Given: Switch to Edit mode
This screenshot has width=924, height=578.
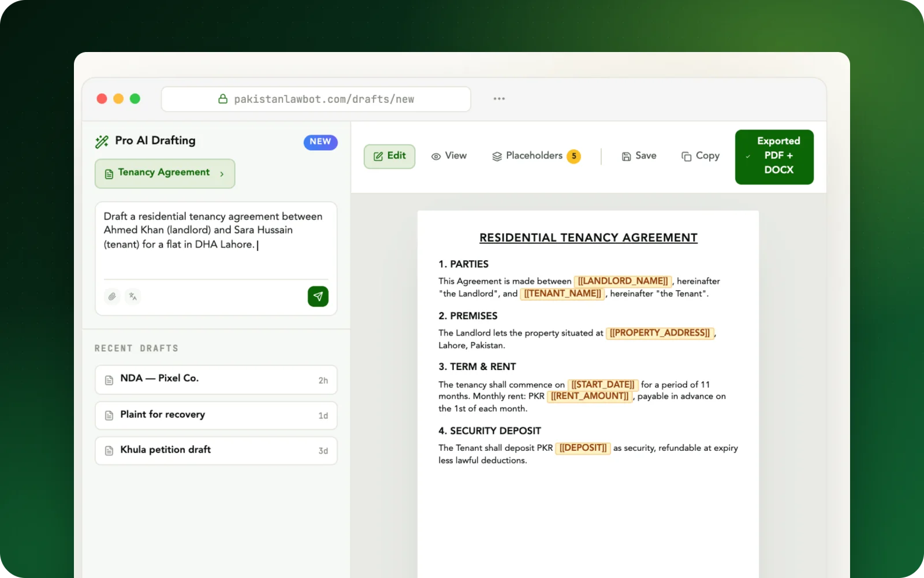Looking at the screenshot, I should pos(389,156).
